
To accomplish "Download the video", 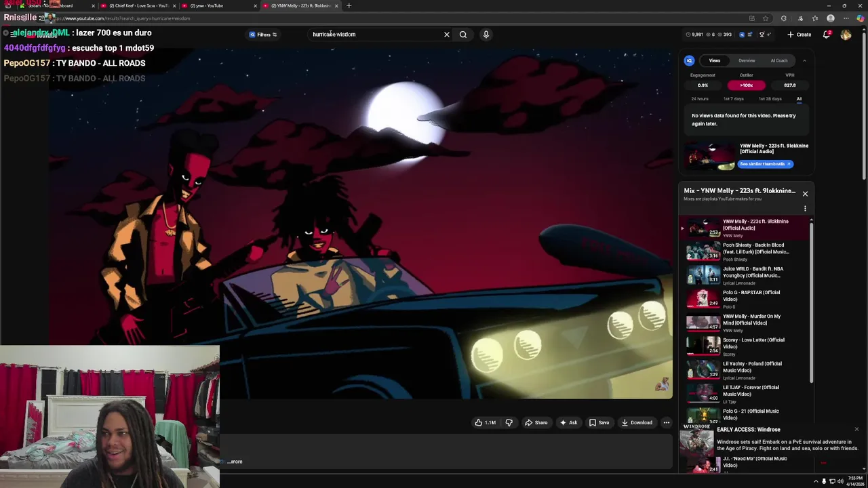I will tap(637, 422).
